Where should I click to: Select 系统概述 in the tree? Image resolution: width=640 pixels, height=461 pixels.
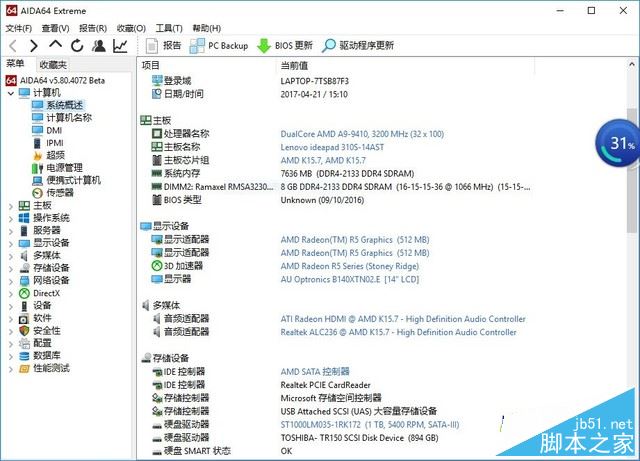(x=64, y=105)
